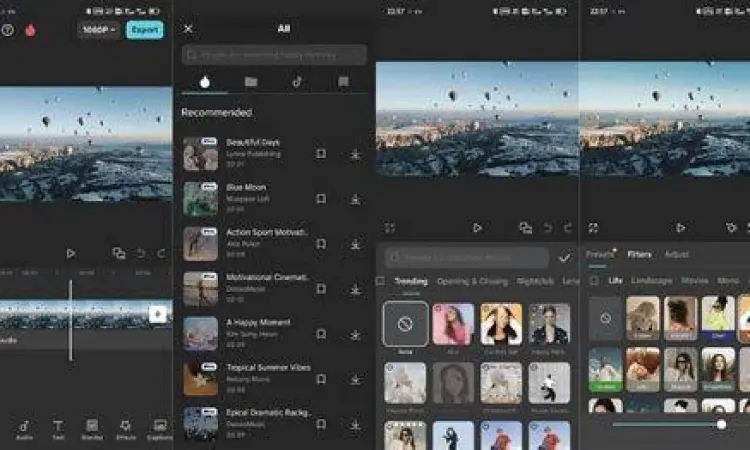
Task: Play the preview in effects screen
Action: coord(477,228)
